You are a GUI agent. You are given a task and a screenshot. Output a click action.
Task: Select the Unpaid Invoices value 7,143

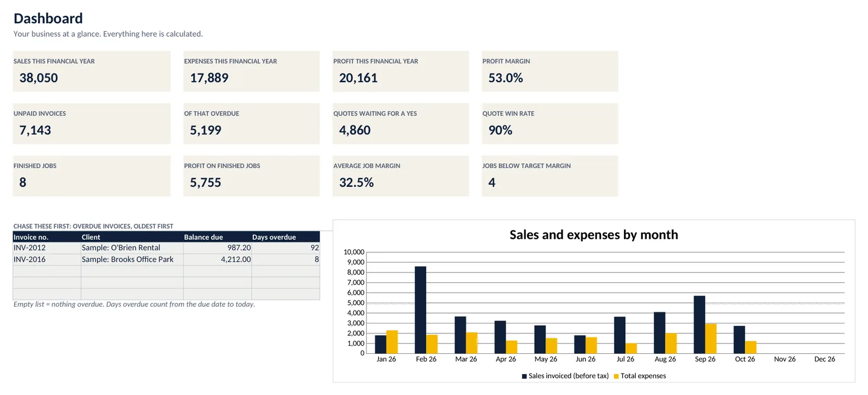(35, 131)
